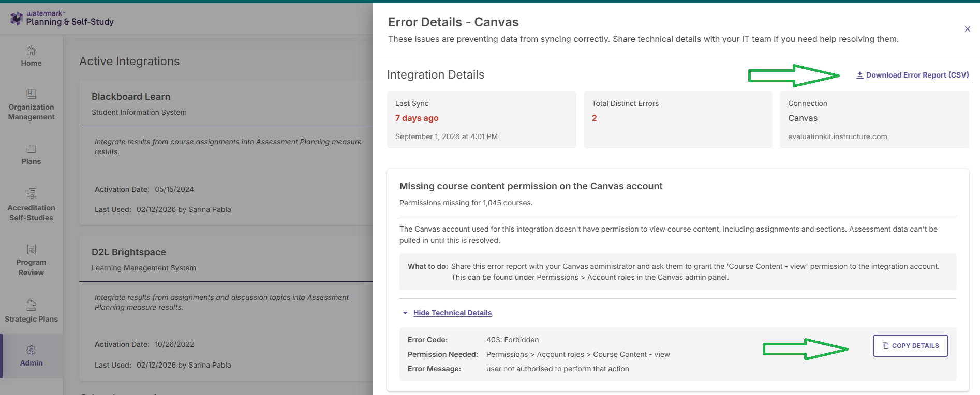Open the Plans folder icon
The height and width of the screenshot is (395, 980).
32,149
